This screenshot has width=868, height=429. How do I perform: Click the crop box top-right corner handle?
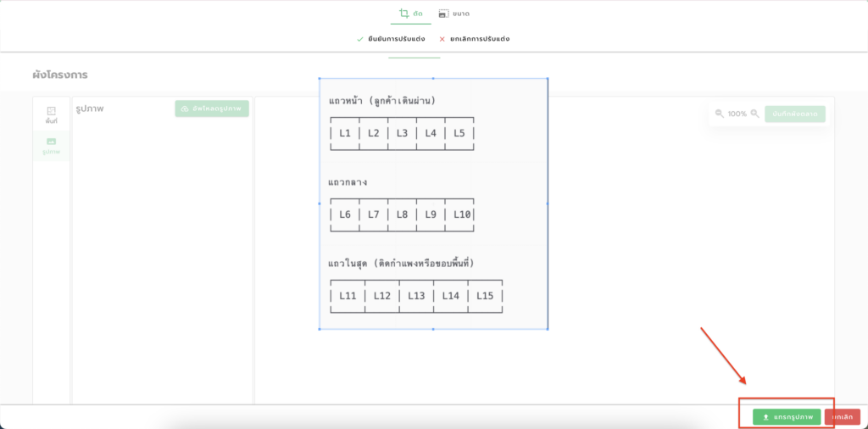548,79
